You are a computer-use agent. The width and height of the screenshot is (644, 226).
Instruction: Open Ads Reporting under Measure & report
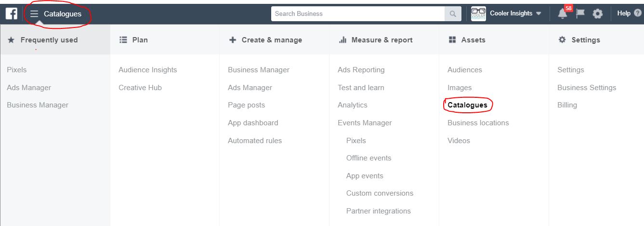pos(361,70)
